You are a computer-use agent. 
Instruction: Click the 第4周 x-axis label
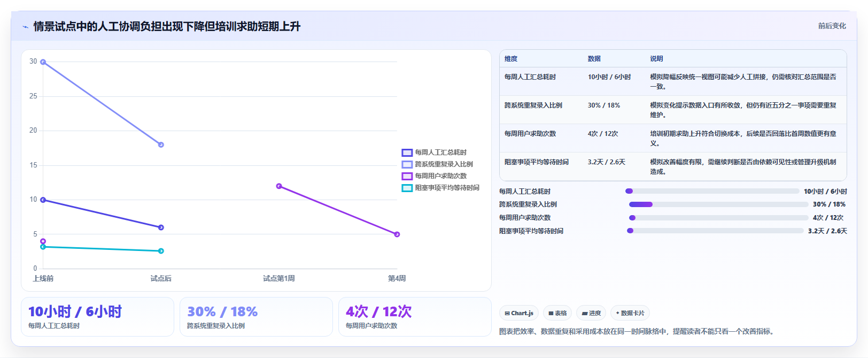click(397, 278)
